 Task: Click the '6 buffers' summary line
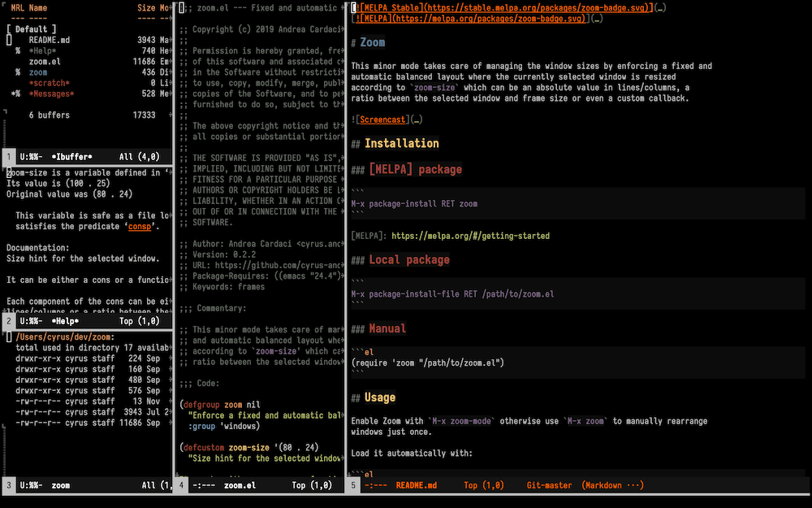[x=50, y=115]
